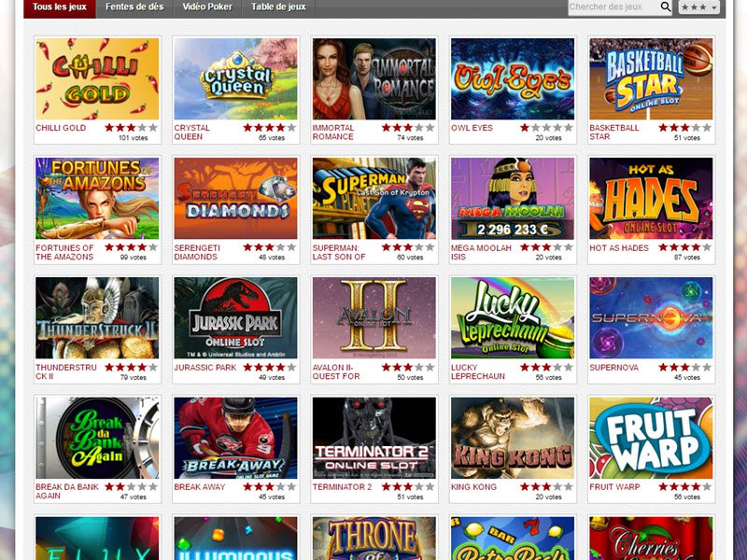Screen dimensions: 747x560
Task: Click the stars beside Supernova title
Action: [x=684, y=367]
